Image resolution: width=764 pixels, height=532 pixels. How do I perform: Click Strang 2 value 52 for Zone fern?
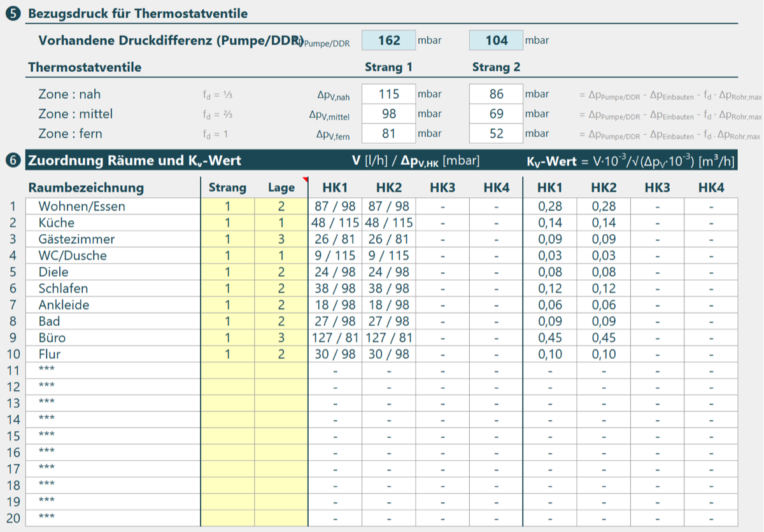coord(497,134)
